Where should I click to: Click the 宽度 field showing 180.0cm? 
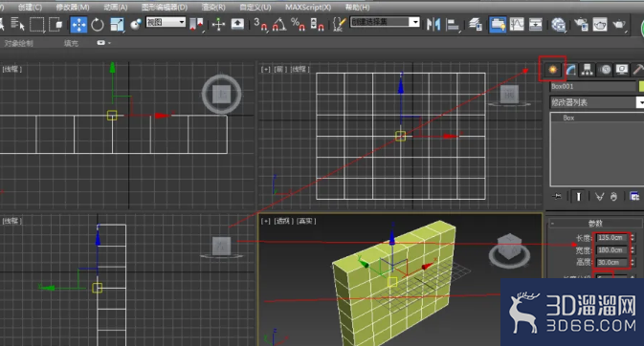coord(611,250)
